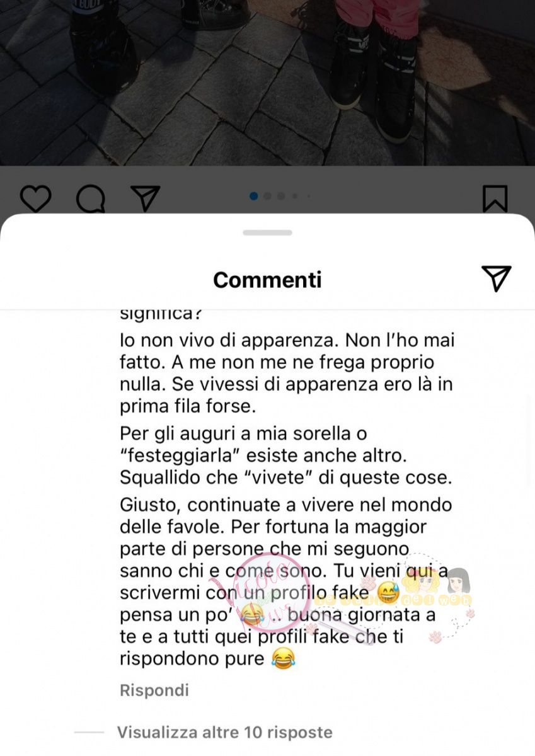The height and width of the screenshot is (756, 535).
Task: Toggle the bookmark save icon
Action: pyautogui.click(x=495, y=198)
